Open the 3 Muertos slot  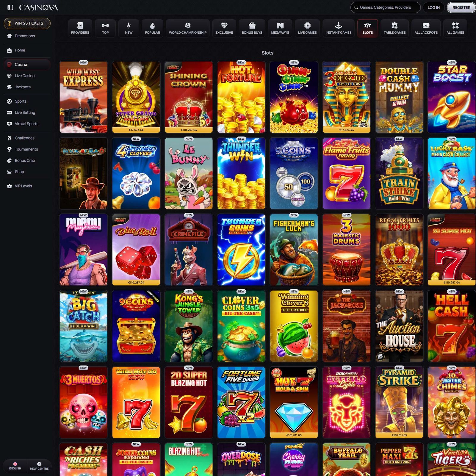click(x=83, y=403)
